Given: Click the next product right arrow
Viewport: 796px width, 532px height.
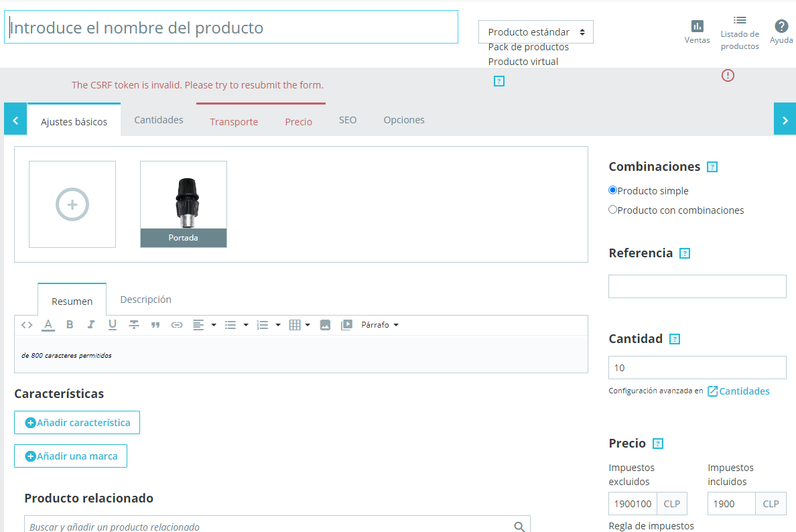Looking at the screenshot, I should point(785,119).
